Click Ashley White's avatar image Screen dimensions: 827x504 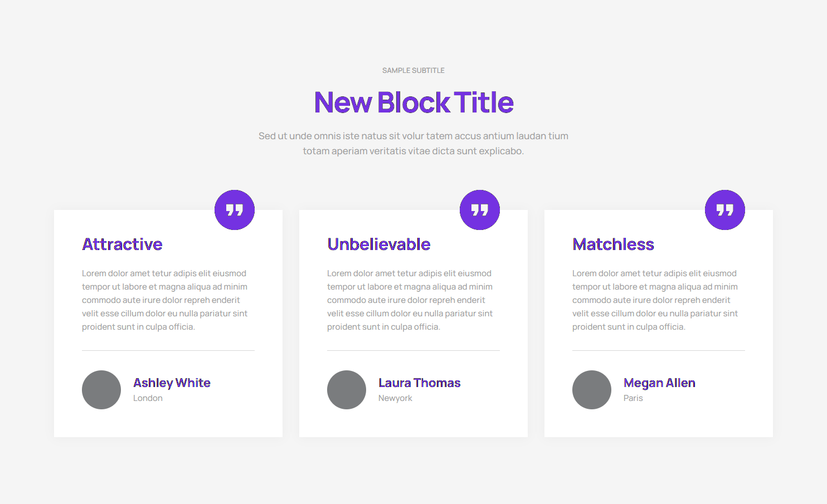101,390
